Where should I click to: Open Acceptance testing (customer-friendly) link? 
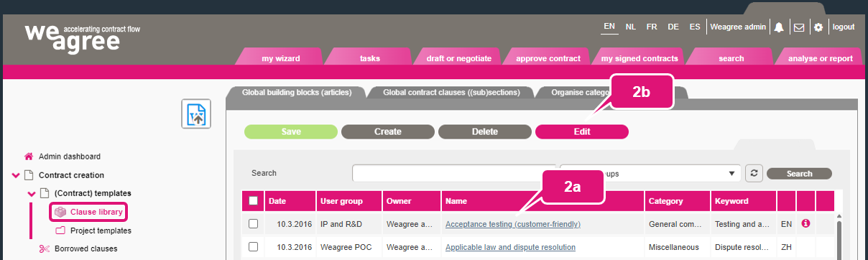pyautogui.click(x=513, y=224)
